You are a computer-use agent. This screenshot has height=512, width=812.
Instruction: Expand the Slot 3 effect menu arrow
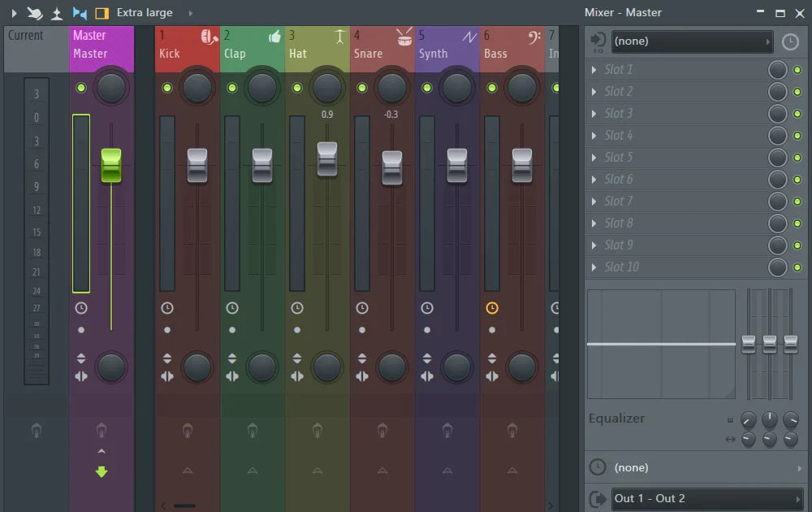tap(594, 114)
